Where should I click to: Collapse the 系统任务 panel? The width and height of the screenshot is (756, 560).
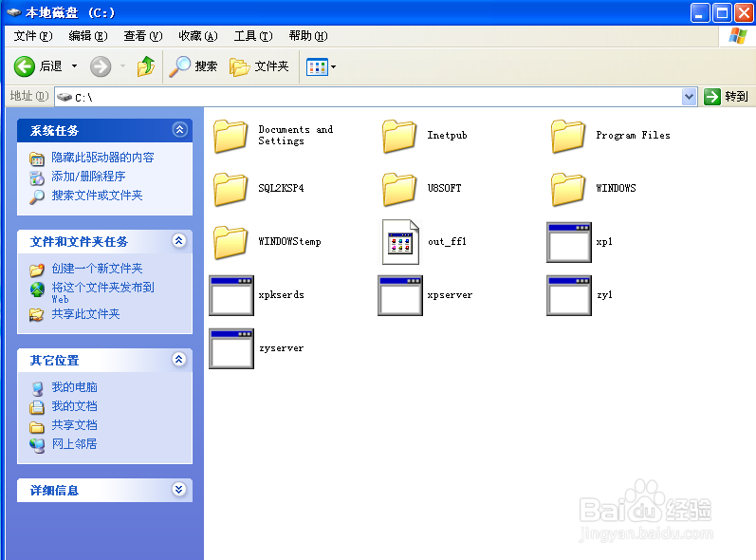tap(180, 130)
